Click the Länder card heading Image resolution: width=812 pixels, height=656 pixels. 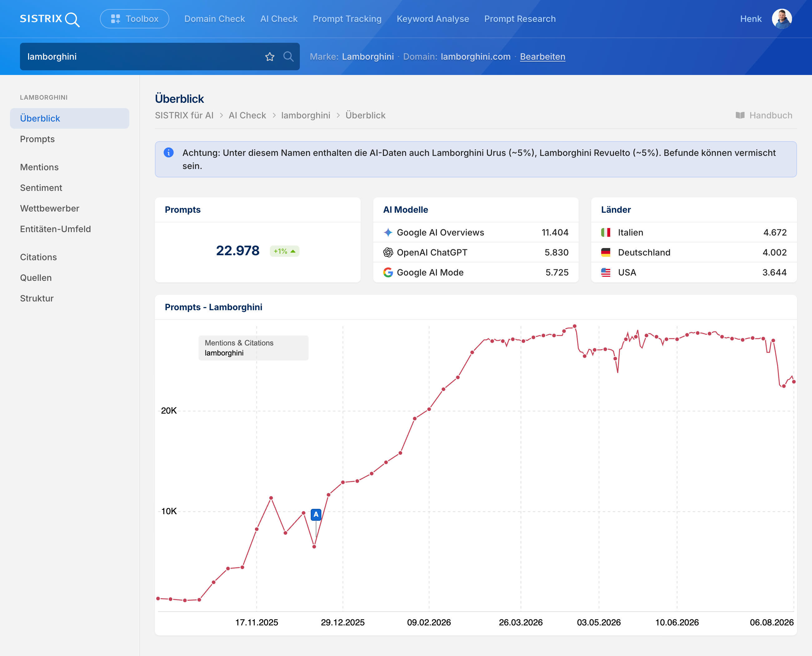tap(616, 210)
